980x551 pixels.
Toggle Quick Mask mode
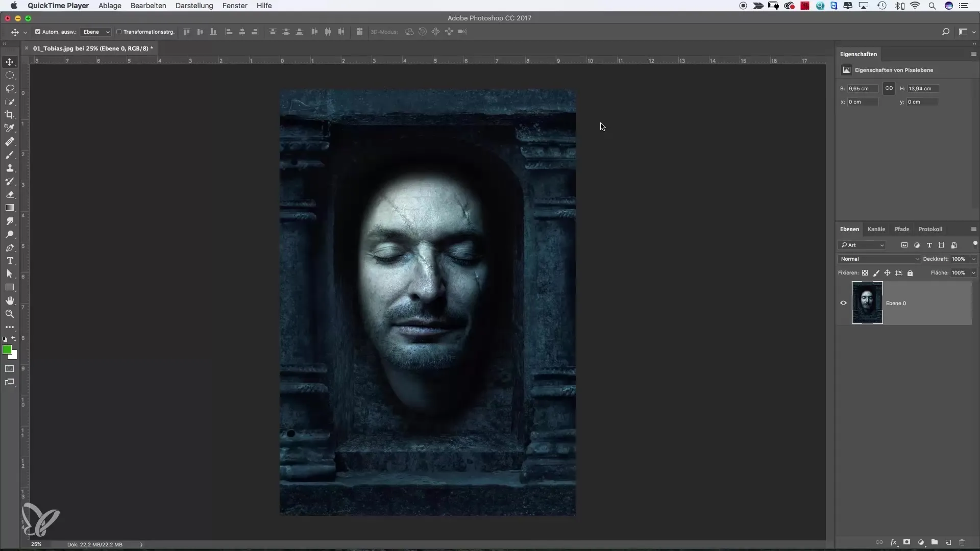pos(10,368)
